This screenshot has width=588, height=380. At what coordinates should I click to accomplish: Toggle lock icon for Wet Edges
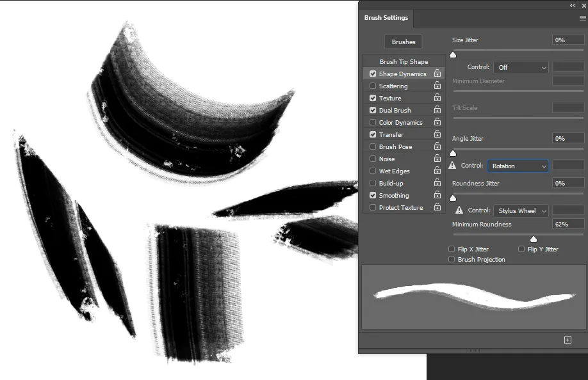pos(437,170)
